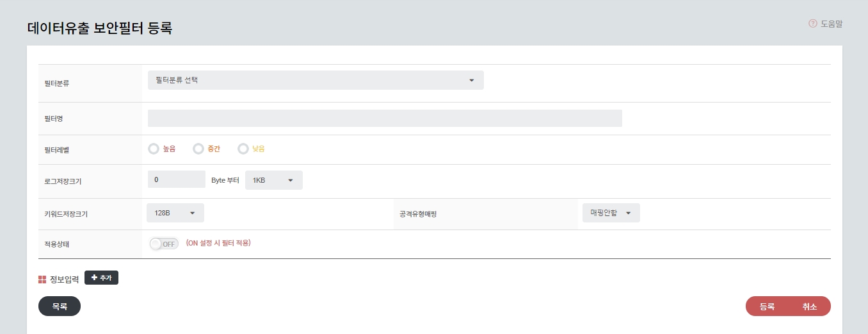Go back with the 목록 list button

60,306
